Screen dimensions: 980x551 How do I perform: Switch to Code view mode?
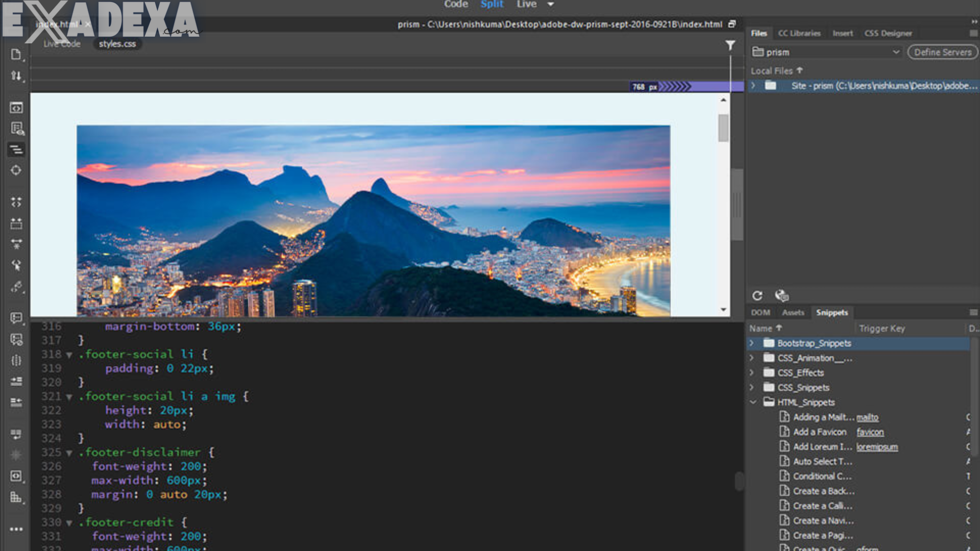(456, 4)
